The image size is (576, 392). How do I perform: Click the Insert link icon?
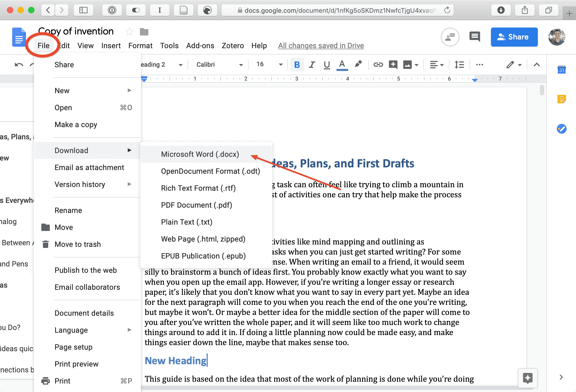(378, 65)
